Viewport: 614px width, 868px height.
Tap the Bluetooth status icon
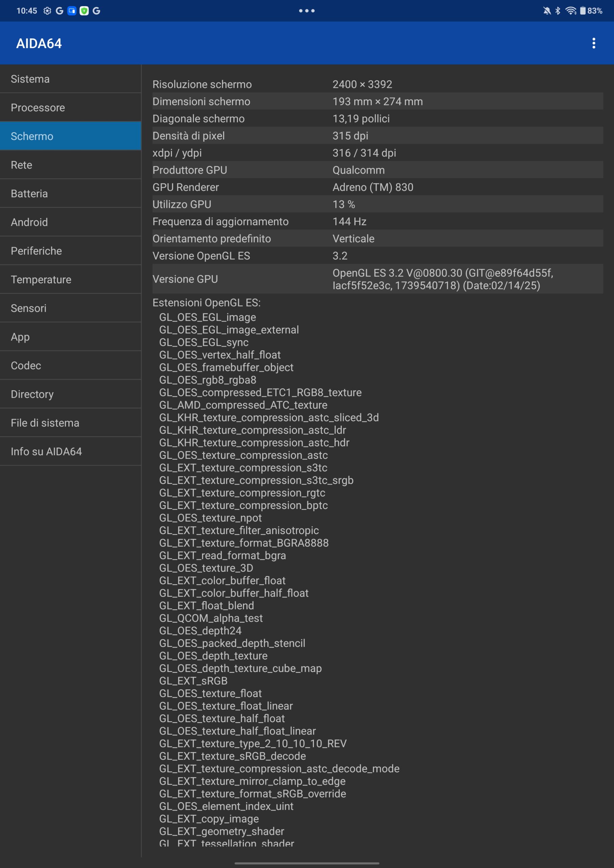(x=558, y=11)
